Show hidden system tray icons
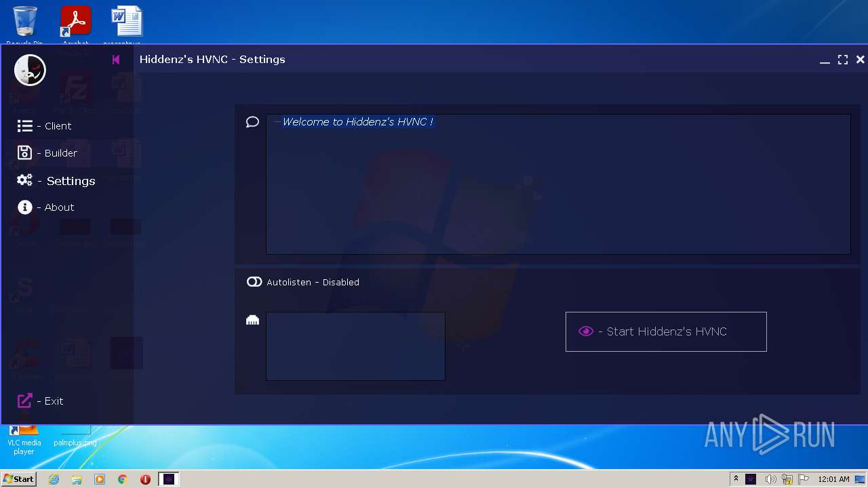868x488 pixels. (x=736, y=479)
